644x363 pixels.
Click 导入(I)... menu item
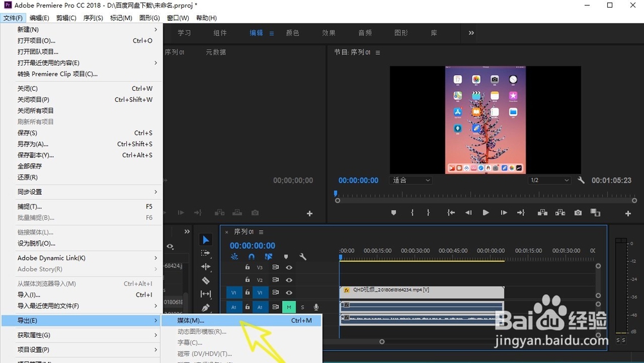click(x=82, y=295)
